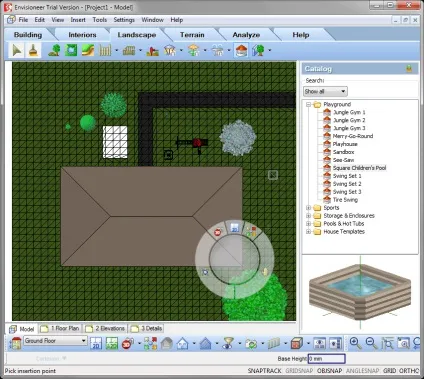Screen dimensions: 424x379
Task: Select the house-with-tree template tool
Action: (258, 51)
